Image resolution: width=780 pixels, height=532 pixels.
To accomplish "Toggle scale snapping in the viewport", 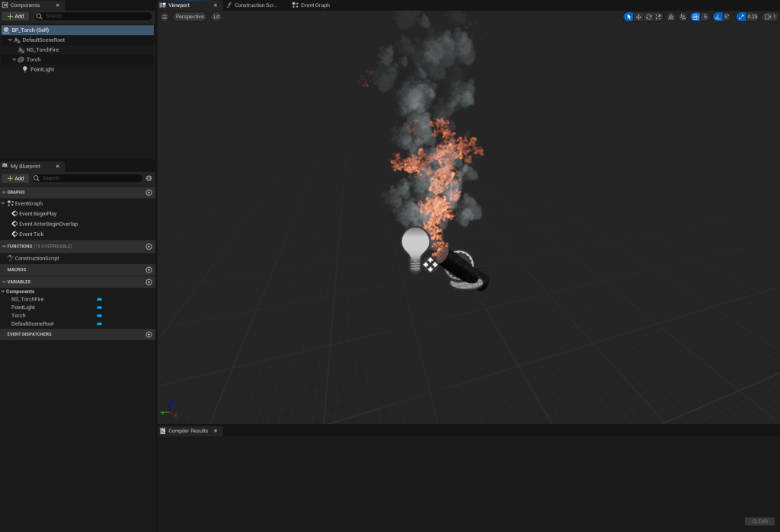I will click(741, 17).
